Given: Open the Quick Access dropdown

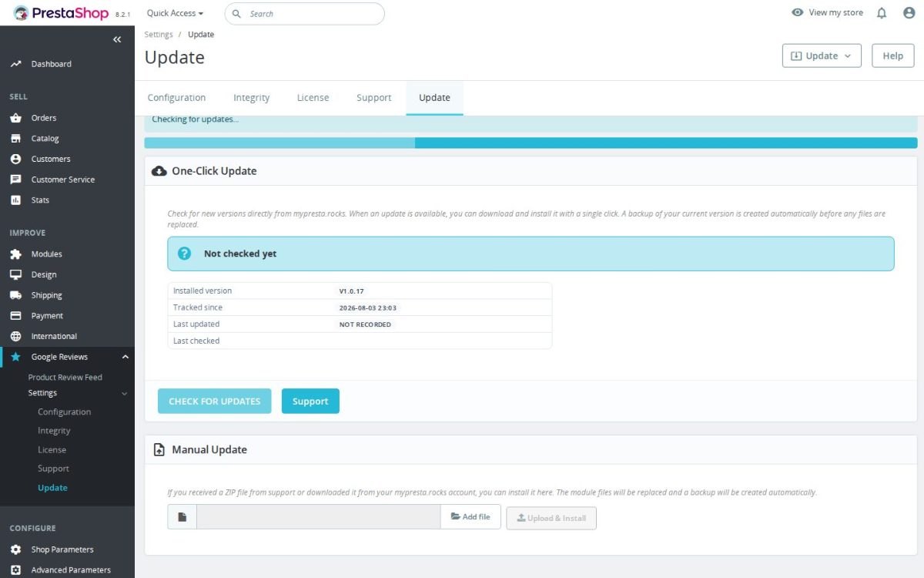Looking at the screenshot, I should 175,13.
